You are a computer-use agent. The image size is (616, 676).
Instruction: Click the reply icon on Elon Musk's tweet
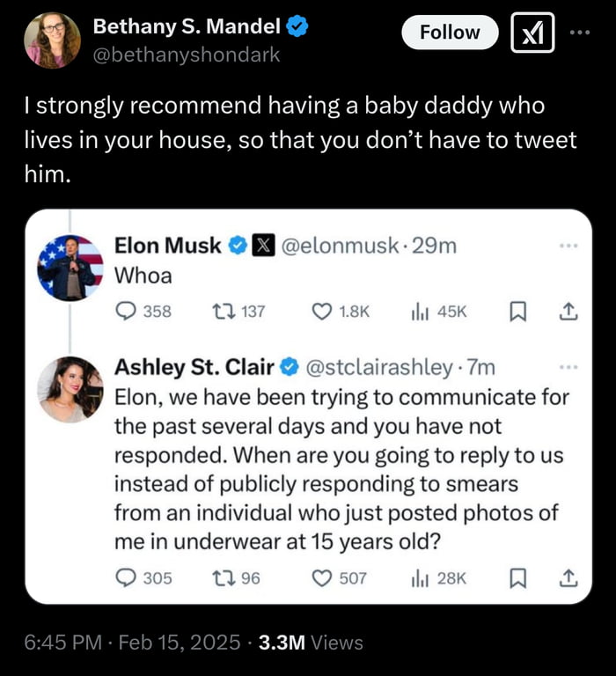[127, 311]
